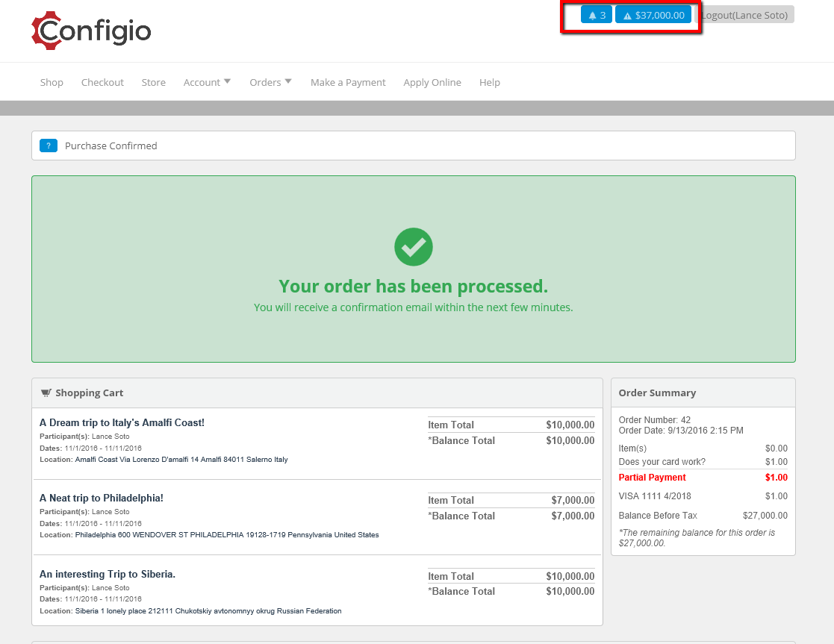Open the Apply Online page

point(432,82)
